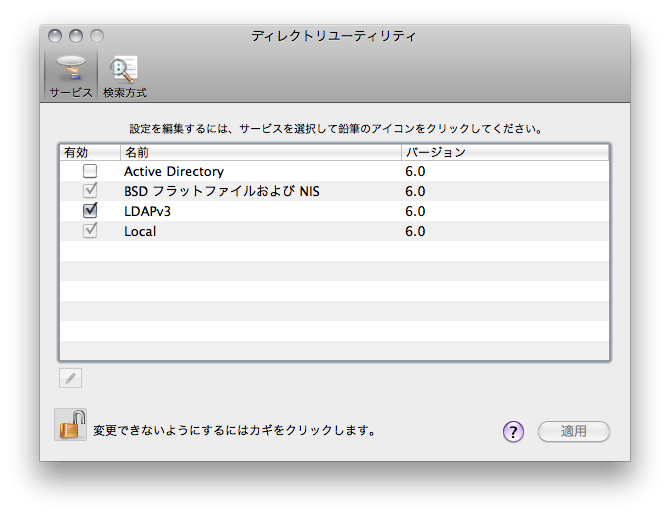Click the yellow minimize window button
Screen dimensions: 670x516
pos(76,36)
